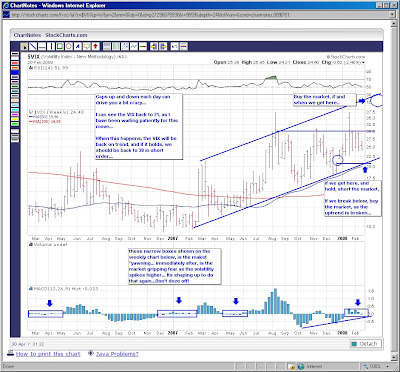The image size is (400, 372).
Task: Click the multicolor lines toolbar icon
Action: (184, 46)
